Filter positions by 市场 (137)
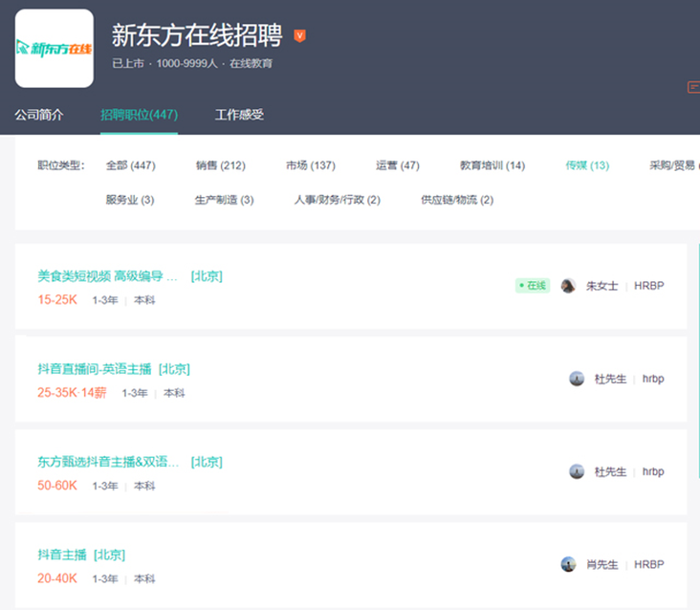 [311, 165]
